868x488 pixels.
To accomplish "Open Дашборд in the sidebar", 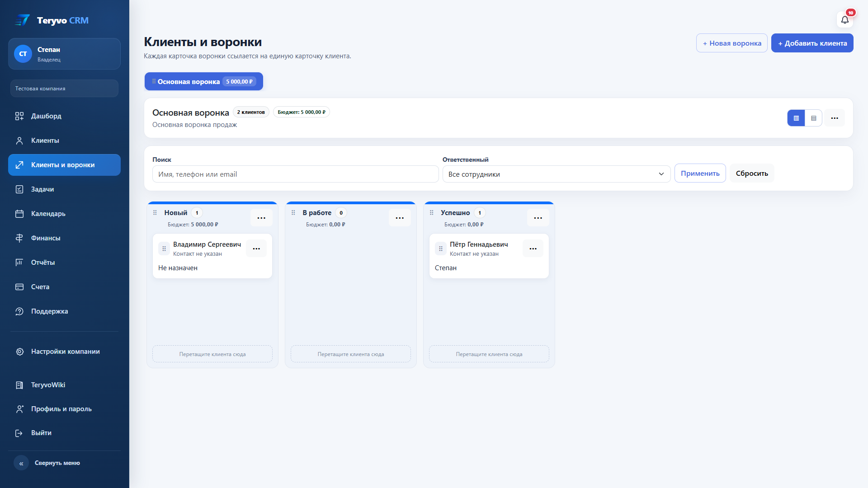I will [x=64, y=116].
